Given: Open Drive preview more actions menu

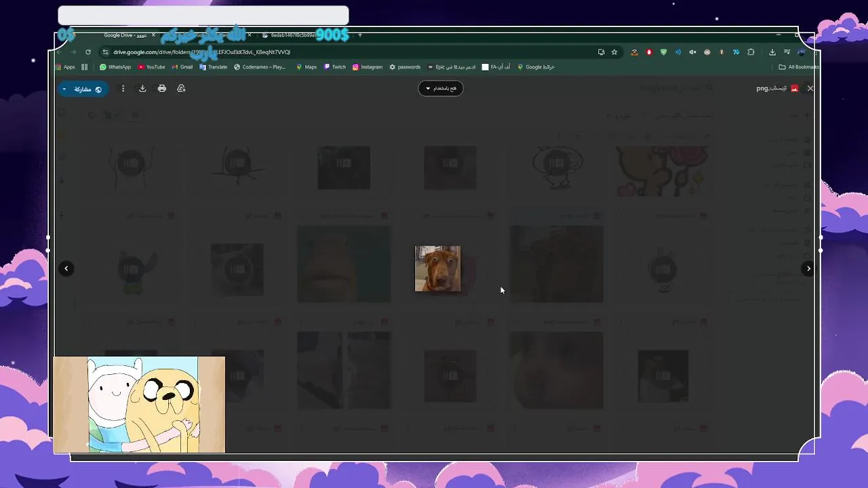Looking at the screenshot, I should coord(123,89).
